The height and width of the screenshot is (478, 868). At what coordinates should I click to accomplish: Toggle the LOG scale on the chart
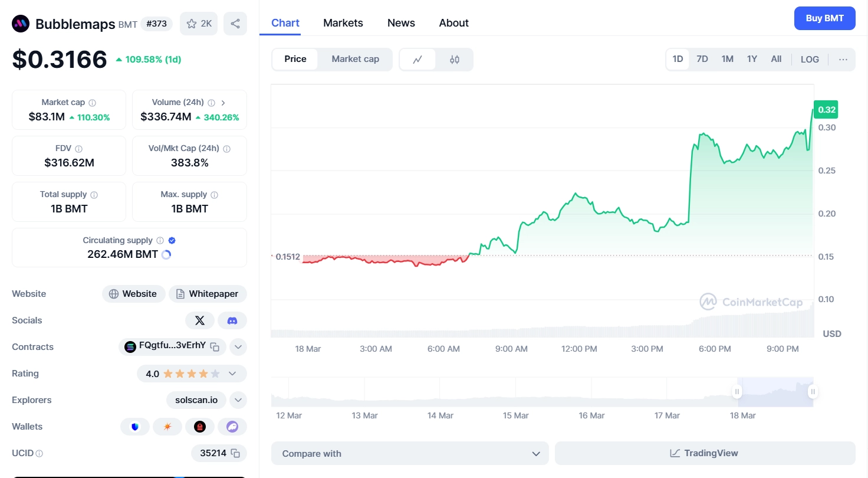(x=810, y=59)
